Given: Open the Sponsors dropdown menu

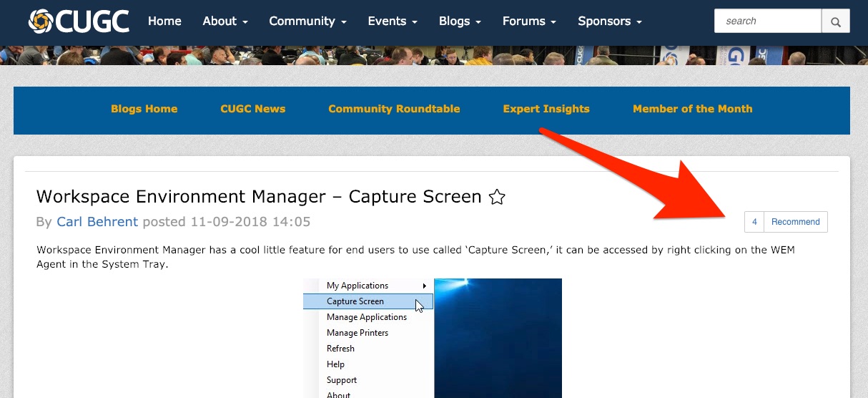Looking at the screenshot, I should click(x=610, y=21).
